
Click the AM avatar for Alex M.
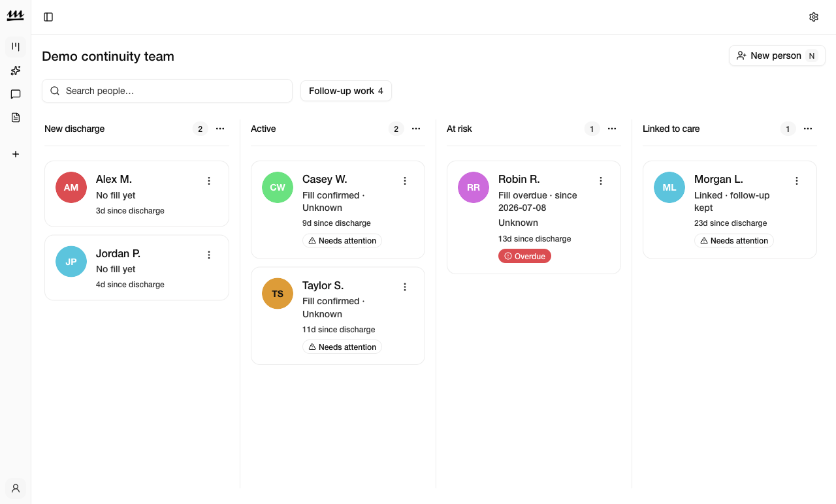click(71, 187)
